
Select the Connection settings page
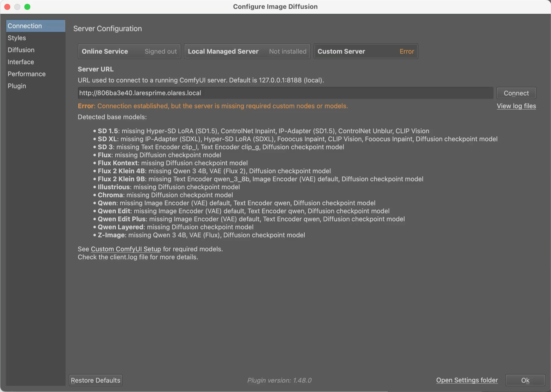[25, 26]
